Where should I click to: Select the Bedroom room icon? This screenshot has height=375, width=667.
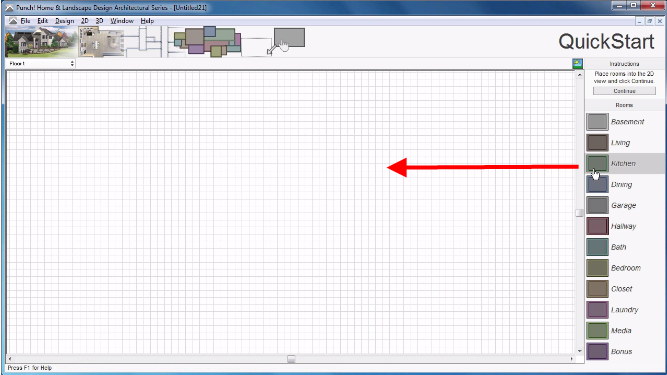(597, 268)
